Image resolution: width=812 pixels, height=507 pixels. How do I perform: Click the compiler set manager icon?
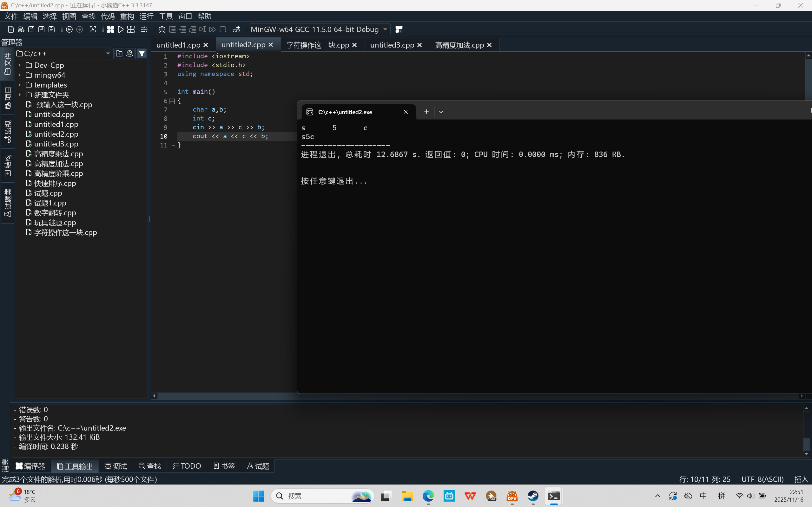(399, 29)
